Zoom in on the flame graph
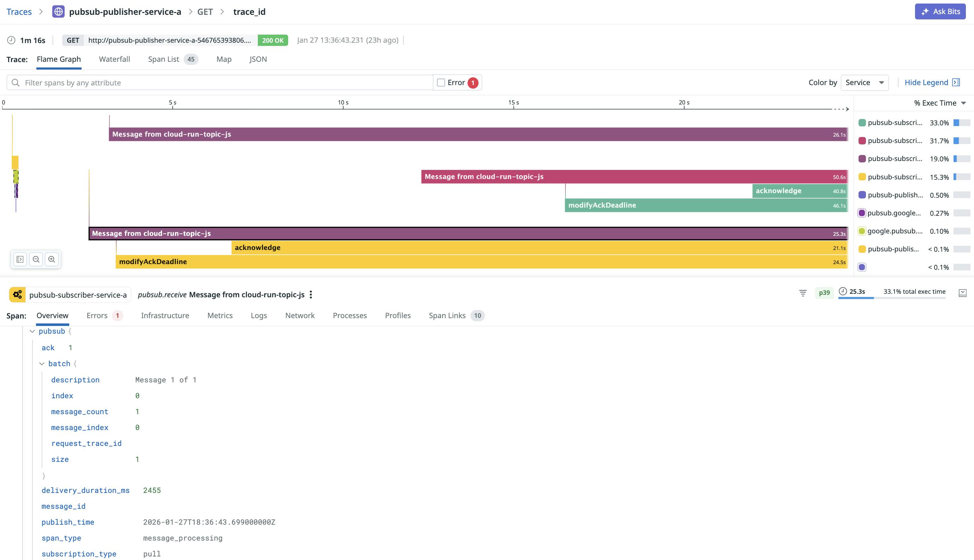Image resolution: width=974 pixels, height=560 pixels. (52, 259)
